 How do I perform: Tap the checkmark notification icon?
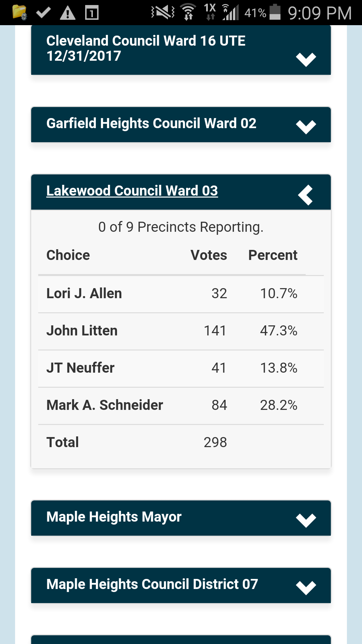pos(43,13)
